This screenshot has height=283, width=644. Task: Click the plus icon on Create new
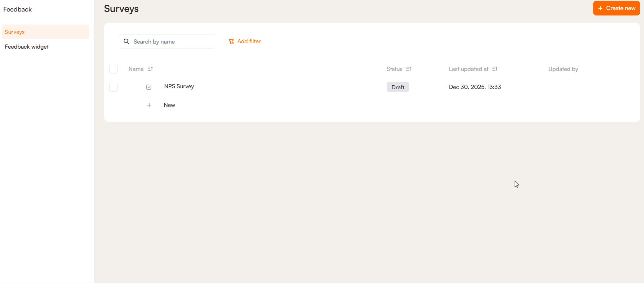(600, 8)
